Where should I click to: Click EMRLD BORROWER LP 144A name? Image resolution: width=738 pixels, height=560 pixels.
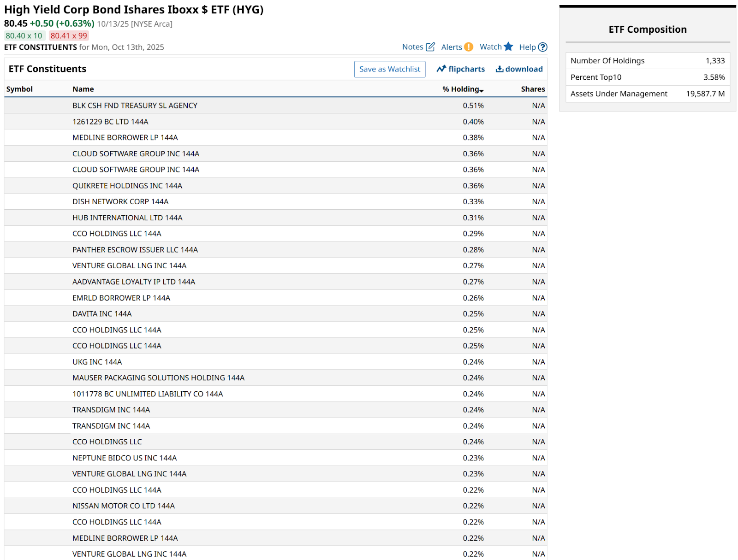121,298
